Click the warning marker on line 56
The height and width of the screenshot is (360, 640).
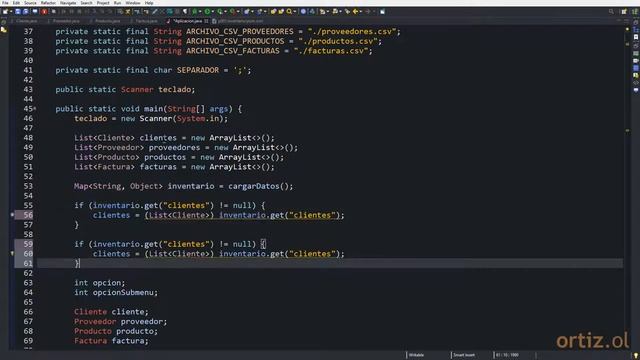click(12, 215)
